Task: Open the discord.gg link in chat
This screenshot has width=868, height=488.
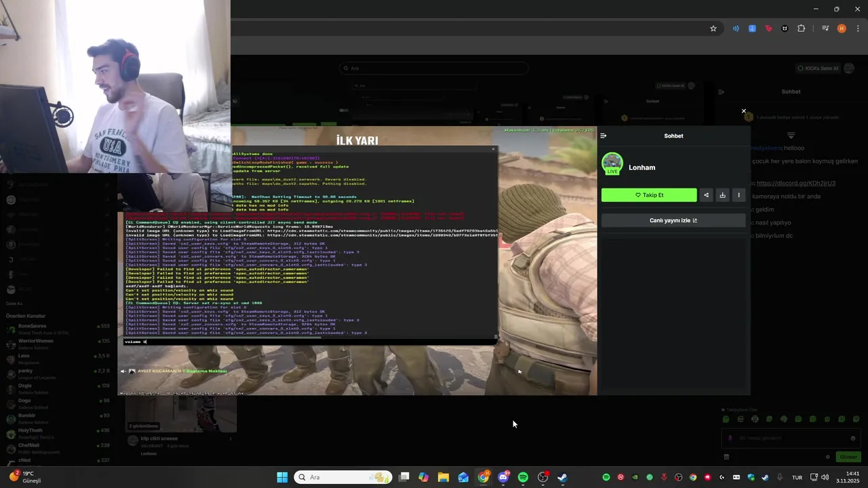Action: tap(795, 183)
